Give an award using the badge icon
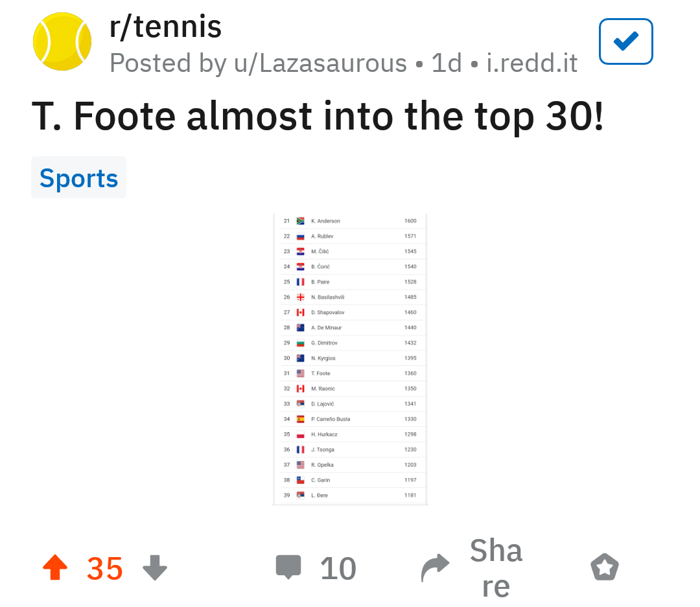700x607 pixels. tap(605, 568)
